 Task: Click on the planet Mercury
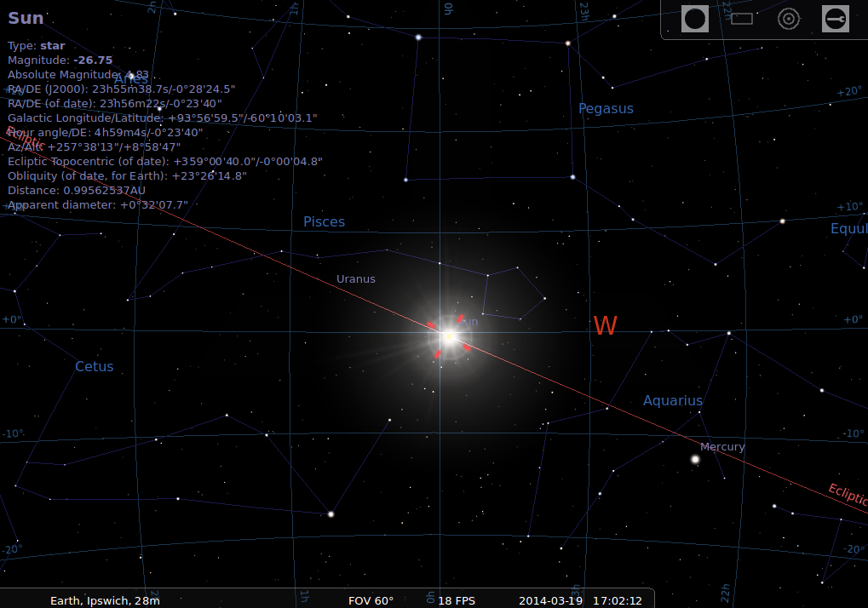pos(695,459)
